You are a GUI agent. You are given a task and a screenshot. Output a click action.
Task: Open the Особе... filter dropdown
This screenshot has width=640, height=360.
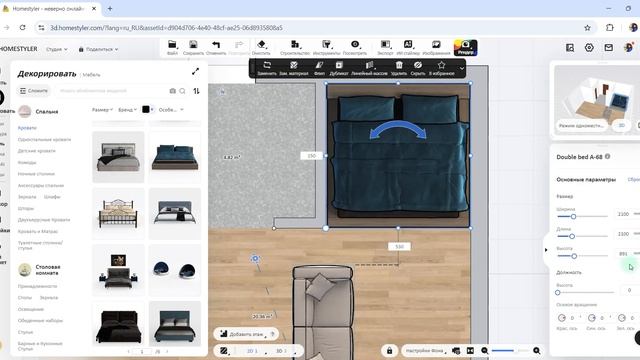(171, 109)
